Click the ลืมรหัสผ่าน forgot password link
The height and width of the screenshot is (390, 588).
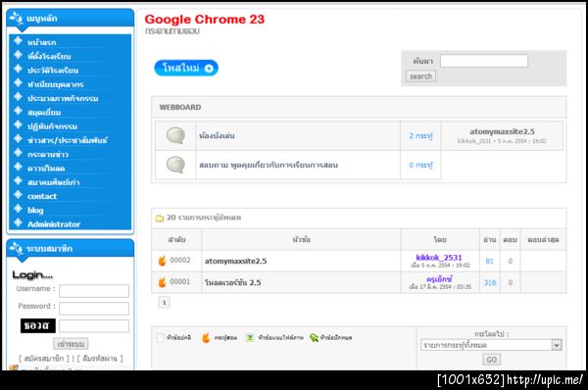pyautogui.click(x=100, y=359)
